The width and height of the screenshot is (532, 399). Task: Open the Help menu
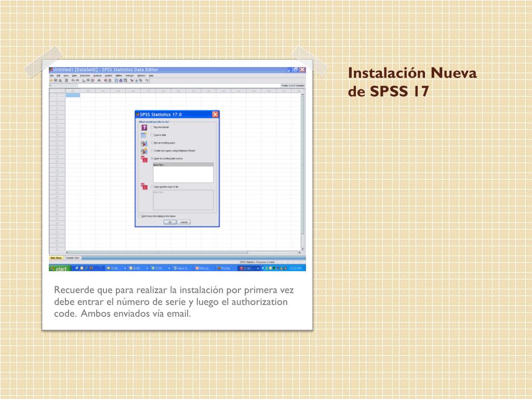click(151, 76)
